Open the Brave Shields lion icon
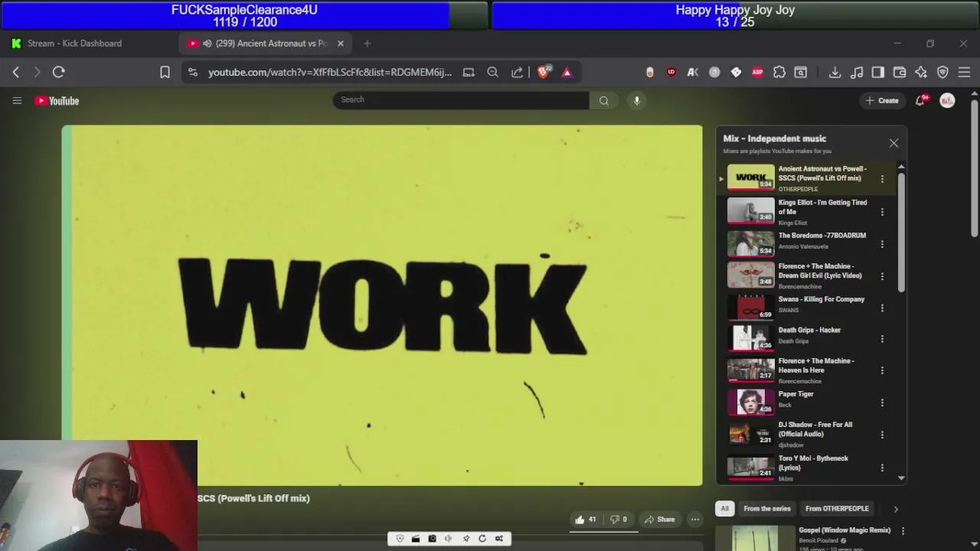The height and width of the screenshot is (551, 980). click(x=544, y=72)
